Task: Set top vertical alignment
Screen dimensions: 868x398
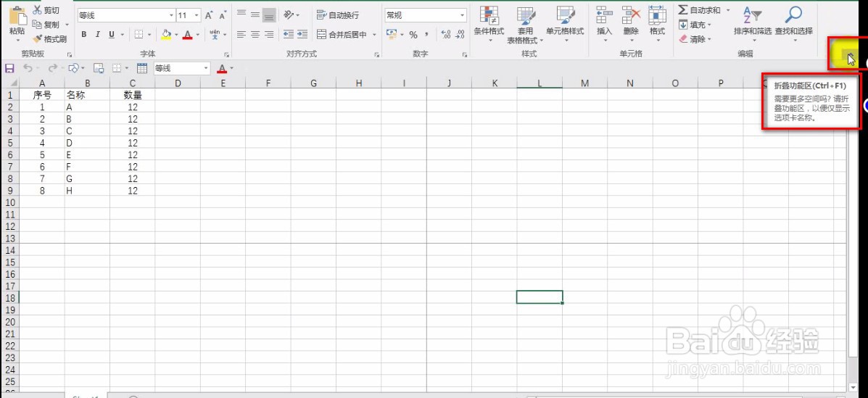Action: click(241, 15)
